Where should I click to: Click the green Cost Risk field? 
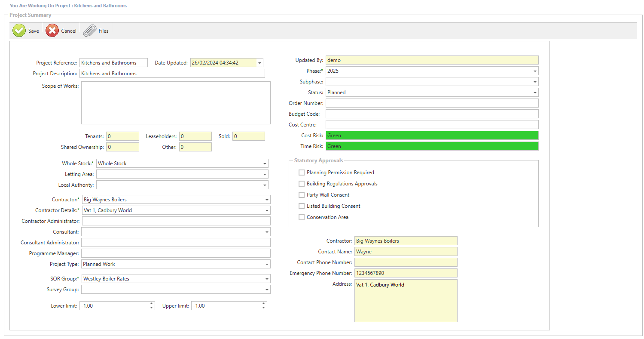431,136
